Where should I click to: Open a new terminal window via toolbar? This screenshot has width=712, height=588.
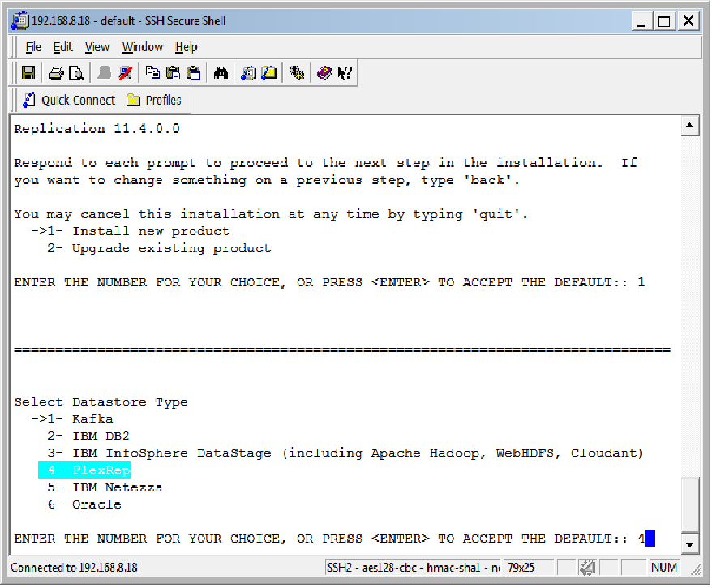pyautogui.click(x=248, y=74)
